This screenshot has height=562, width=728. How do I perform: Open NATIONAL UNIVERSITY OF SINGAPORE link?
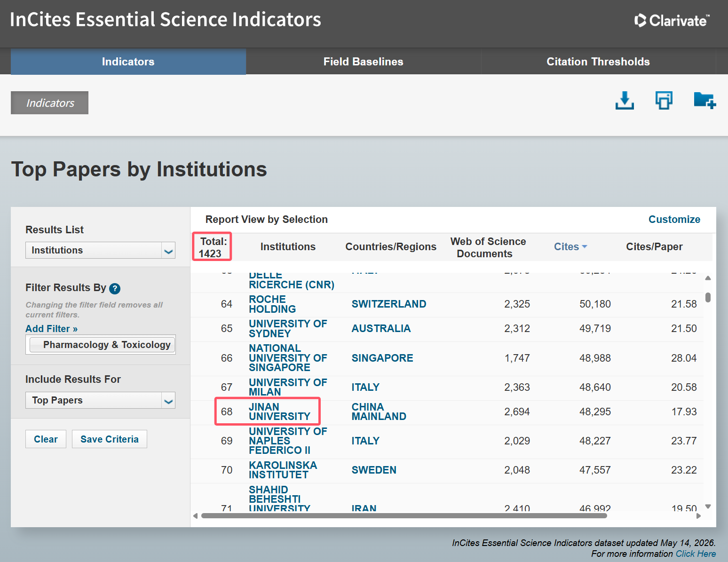(x=288, y=358)
